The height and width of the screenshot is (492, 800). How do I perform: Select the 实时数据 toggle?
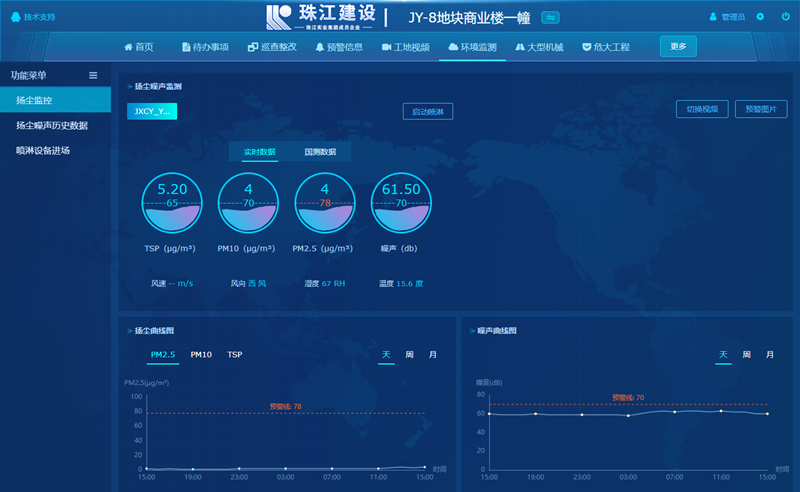click(259, 152)
